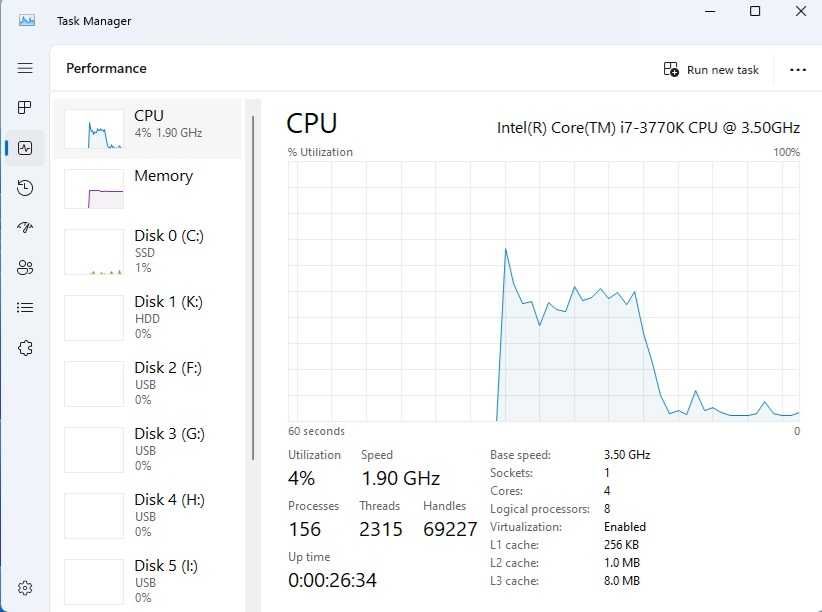Click the resource list vertical scrollbar

(253, 288)
